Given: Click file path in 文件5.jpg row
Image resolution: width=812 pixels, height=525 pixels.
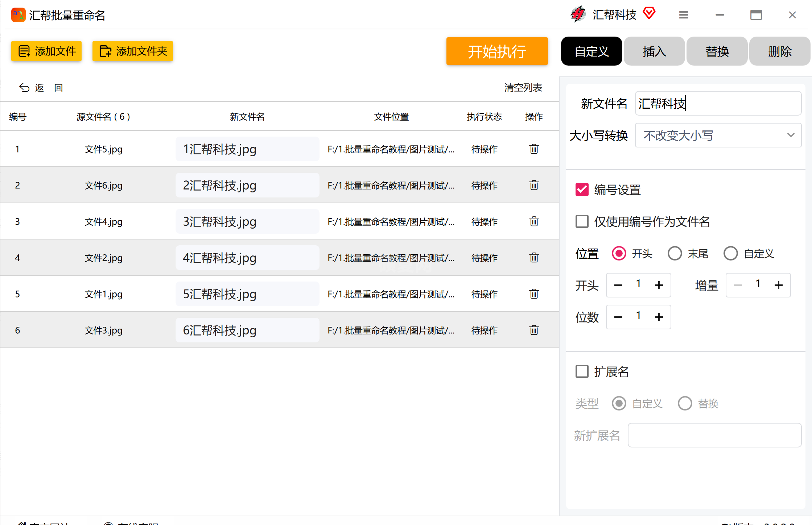Looking at the screenshot, I should tap(391, 149).
